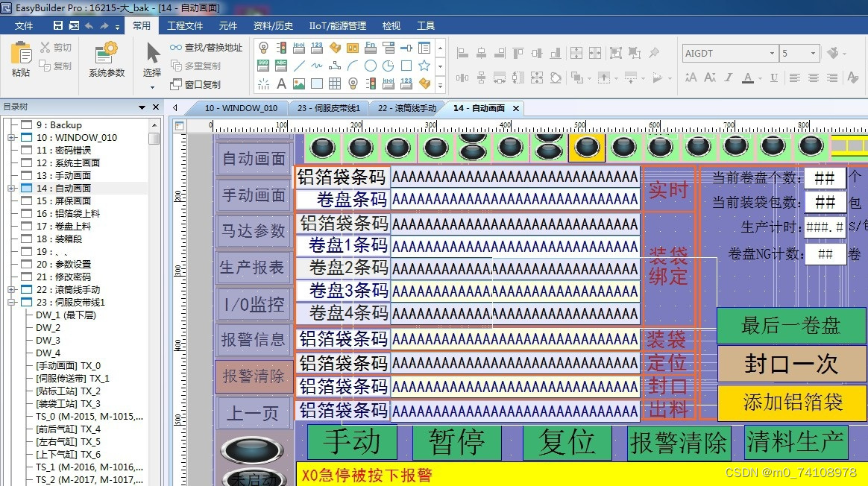The height and width of the screenshot is (486, 868).
Task: Click the undo arrow icon
Action: 89,25
